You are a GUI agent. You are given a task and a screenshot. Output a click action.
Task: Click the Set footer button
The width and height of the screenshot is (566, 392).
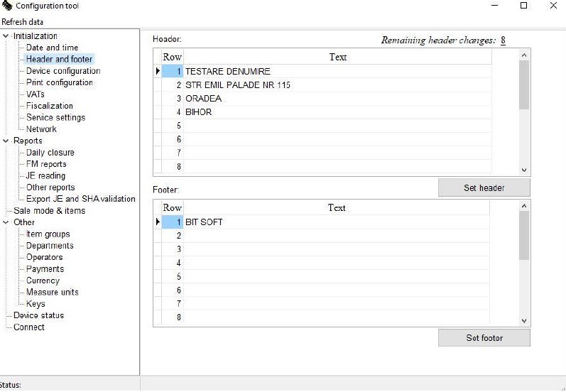pyautogui.click(x=484, y=338)
